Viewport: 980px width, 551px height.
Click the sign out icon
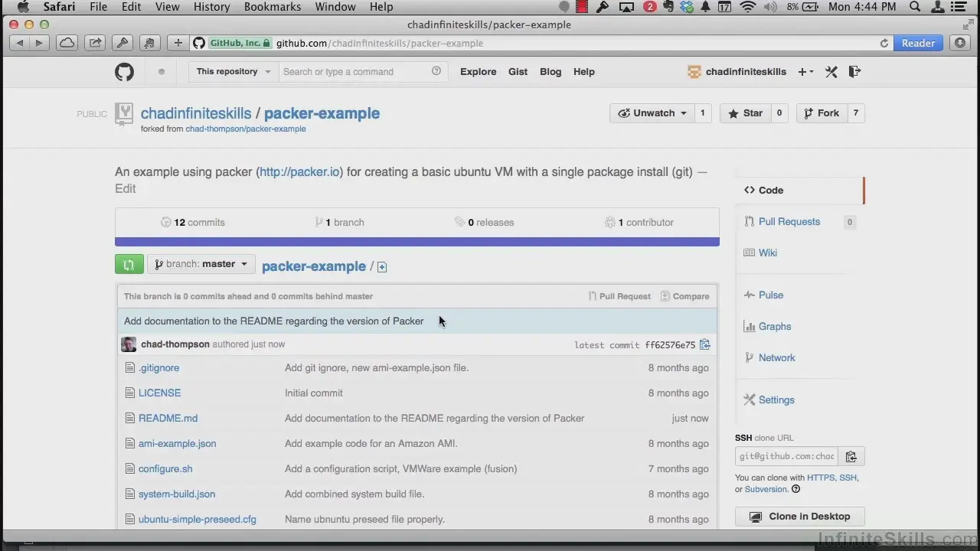tap(855, 72)
